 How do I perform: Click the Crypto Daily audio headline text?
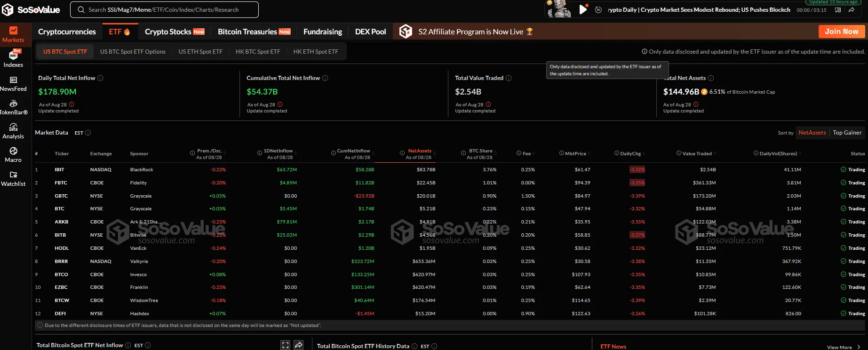(699, 9)
